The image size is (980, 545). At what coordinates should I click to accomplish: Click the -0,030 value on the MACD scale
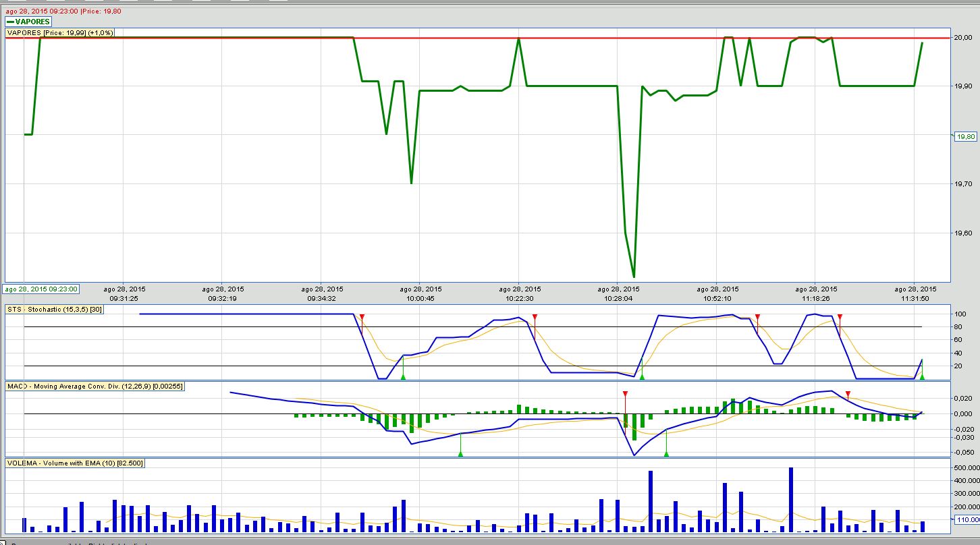tap(965, 438)
